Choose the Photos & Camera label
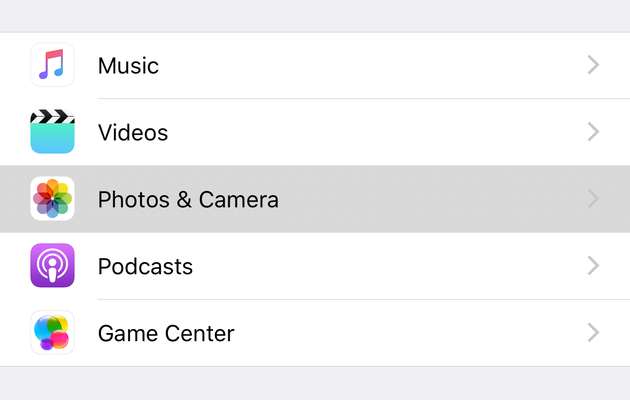Screen dimensions: 630x400 point(188,200)
